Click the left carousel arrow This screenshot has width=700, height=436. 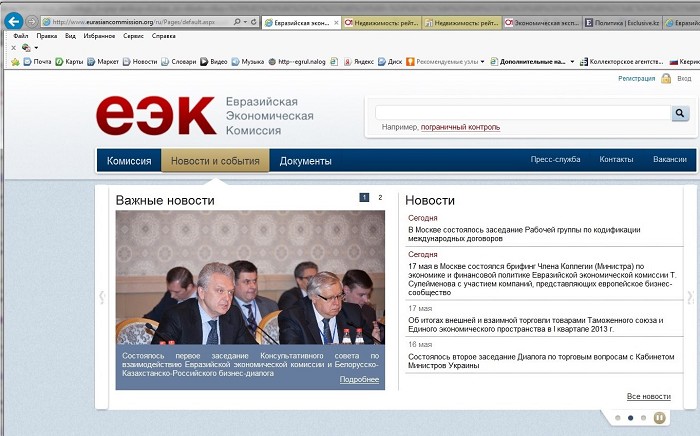(101, 297)
